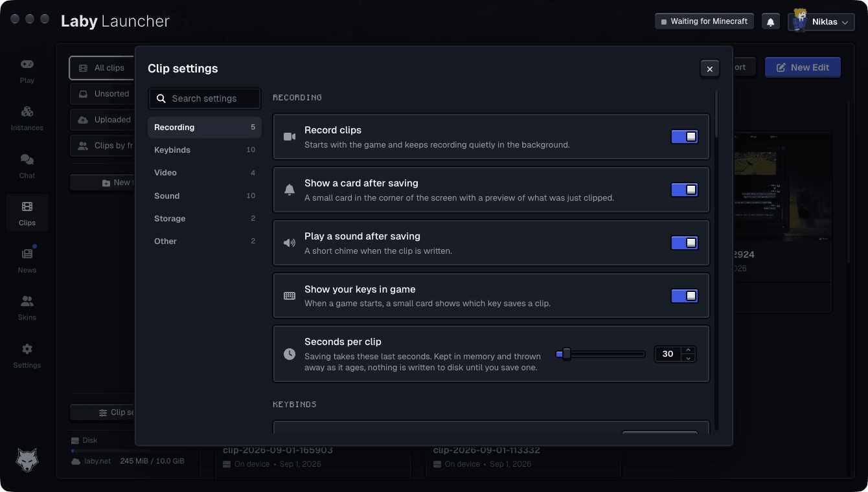The height and width of the screenshot is (492, 868).
Task: Select the Storage settings category
Action: click(205, 218)
